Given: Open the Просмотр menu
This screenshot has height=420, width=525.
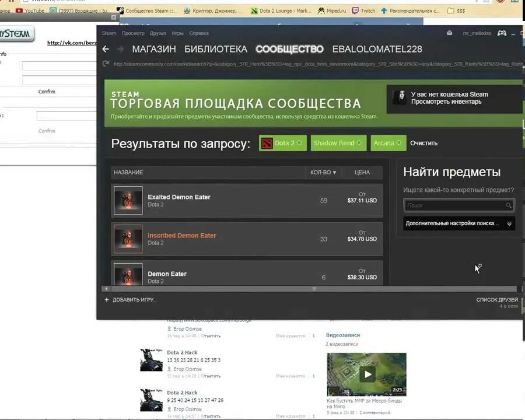Looking at the screenshot, I should click(133, 33).
